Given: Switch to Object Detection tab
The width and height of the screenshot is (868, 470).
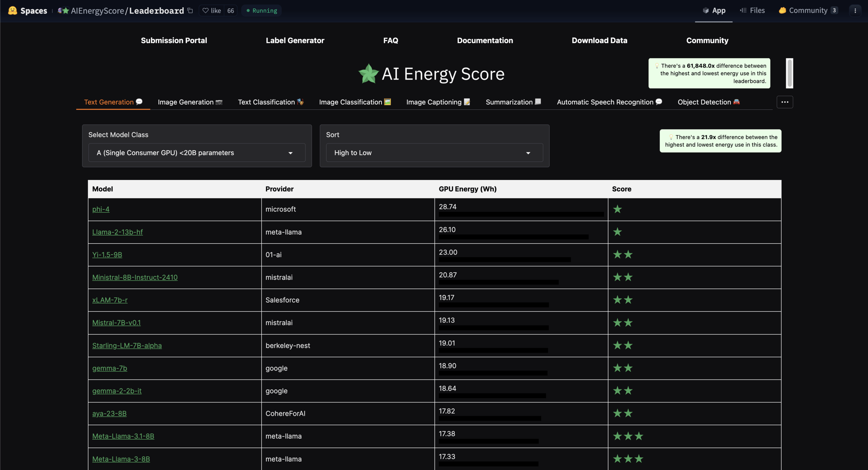Looking at the screenshot, I should 708,102.
